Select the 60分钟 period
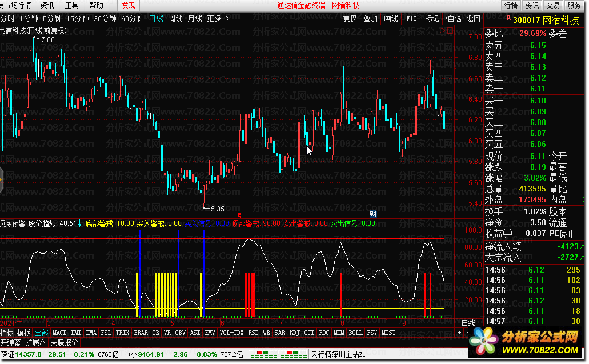This screenshot has height=364, width=589. coord(133,18)
